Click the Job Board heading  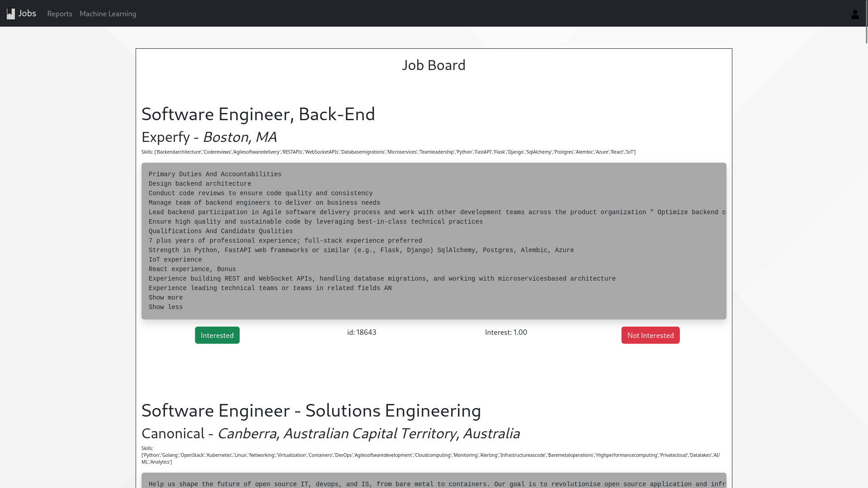tap(434, 65)
